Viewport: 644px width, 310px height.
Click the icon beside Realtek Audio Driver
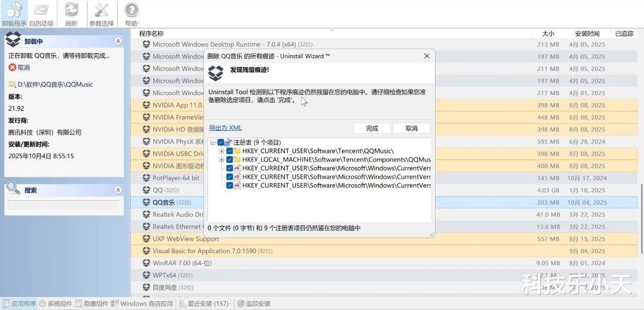(146, 214)
